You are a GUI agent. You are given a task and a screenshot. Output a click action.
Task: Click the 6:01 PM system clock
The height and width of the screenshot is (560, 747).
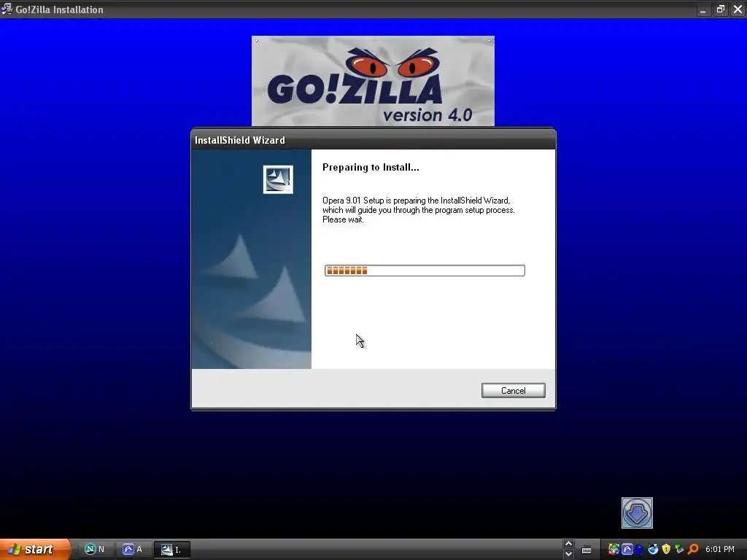point(720,550)
